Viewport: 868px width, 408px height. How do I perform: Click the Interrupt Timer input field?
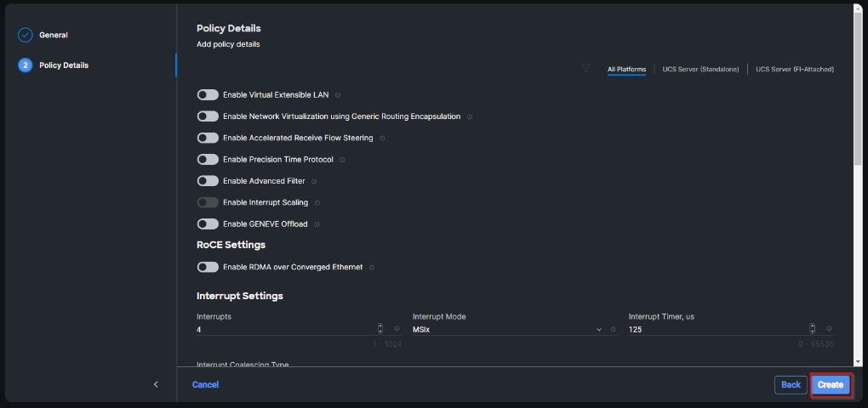point(717,329)
